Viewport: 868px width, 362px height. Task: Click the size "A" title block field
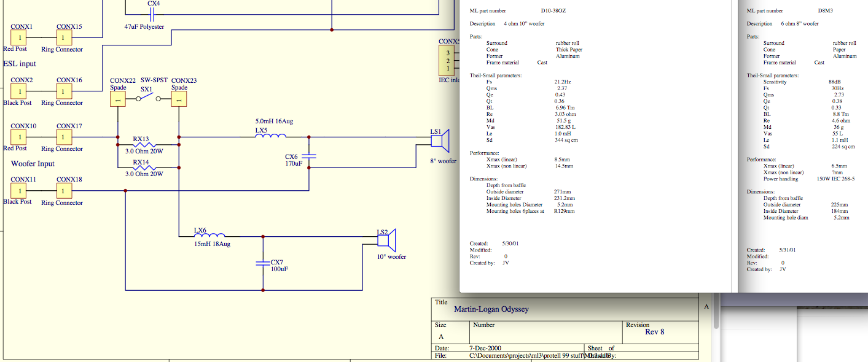coord(441,337)
